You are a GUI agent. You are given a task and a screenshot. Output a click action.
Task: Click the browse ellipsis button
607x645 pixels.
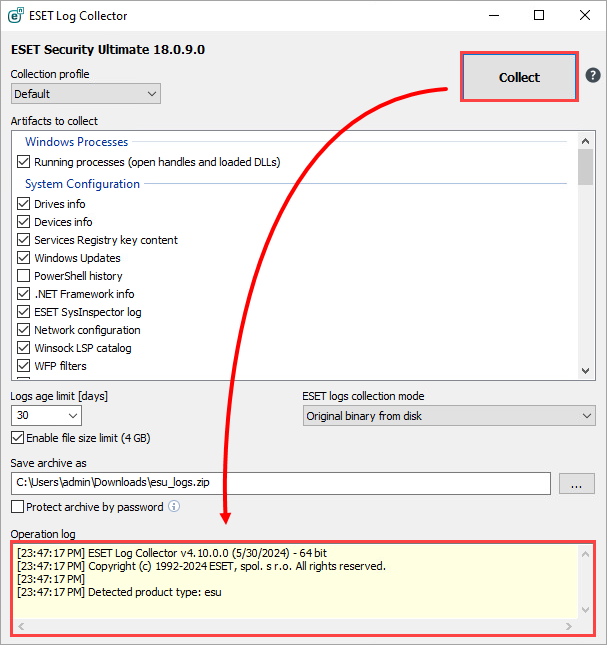point(577,483)
